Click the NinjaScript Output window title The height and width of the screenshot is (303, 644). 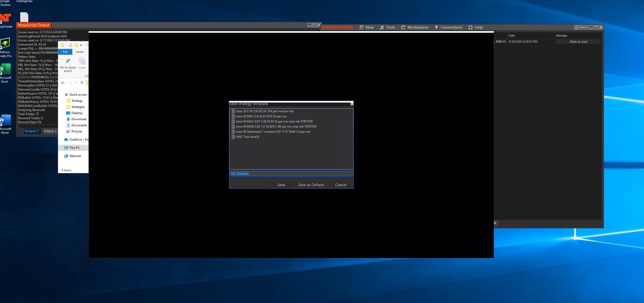click(34, 25)
